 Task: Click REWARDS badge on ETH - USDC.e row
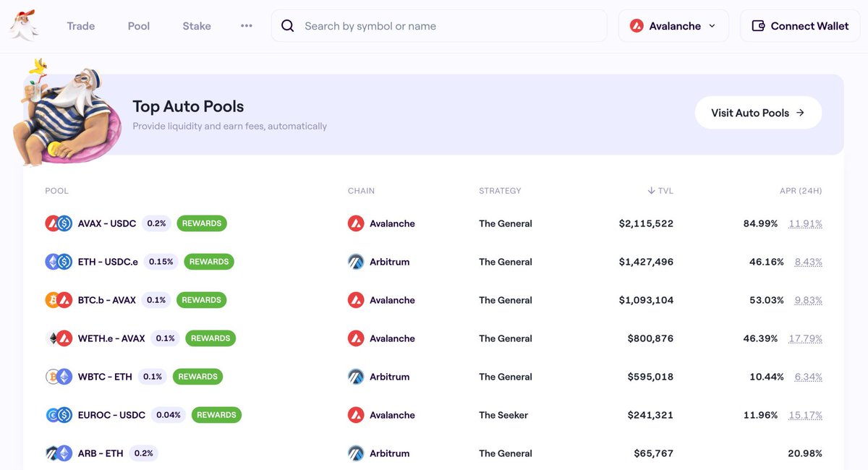point(209,262)
